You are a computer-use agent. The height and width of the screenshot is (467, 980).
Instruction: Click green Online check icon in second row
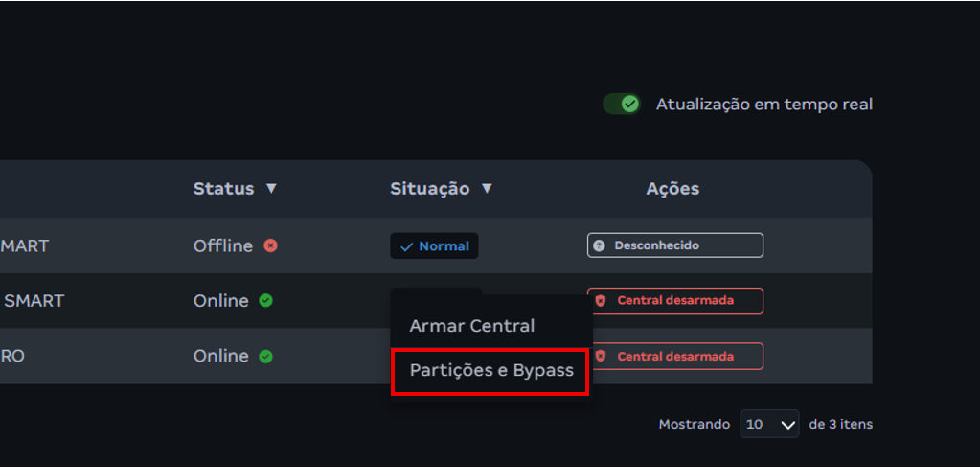tap(265, 300)
